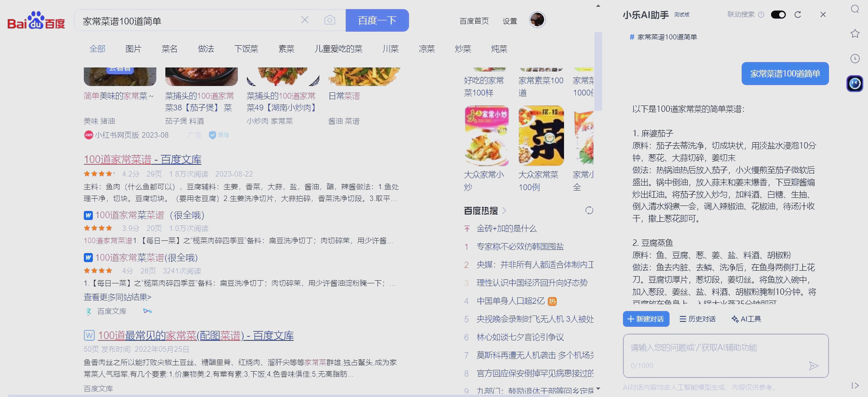Open 日常菜谱 link

point(344,96)
